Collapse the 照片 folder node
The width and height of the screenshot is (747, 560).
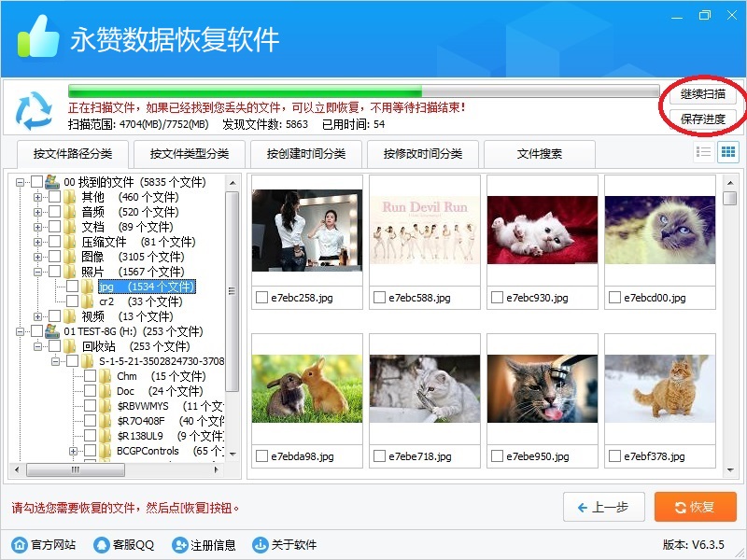click(38, 272)
